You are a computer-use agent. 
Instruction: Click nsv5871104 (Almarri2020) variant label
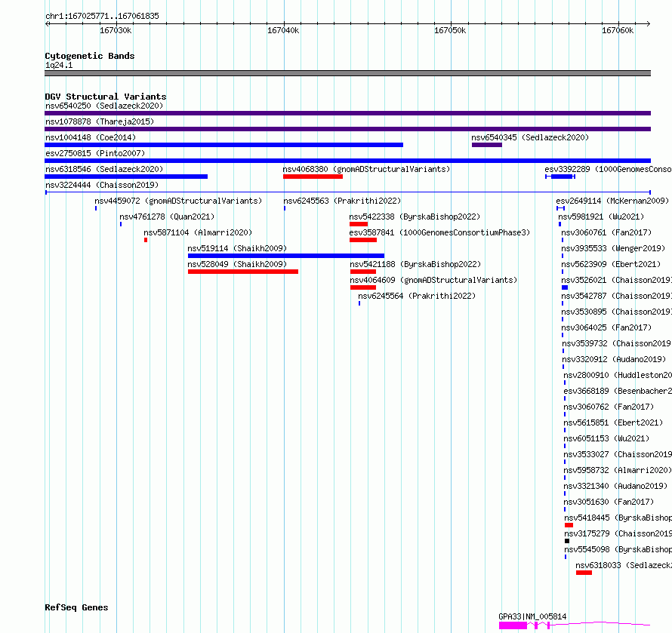[x=198, y=232]
